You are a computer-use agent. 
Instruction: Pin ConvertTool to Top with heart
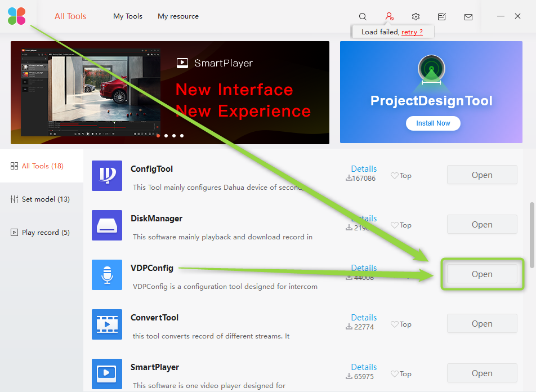pos(401,324)
